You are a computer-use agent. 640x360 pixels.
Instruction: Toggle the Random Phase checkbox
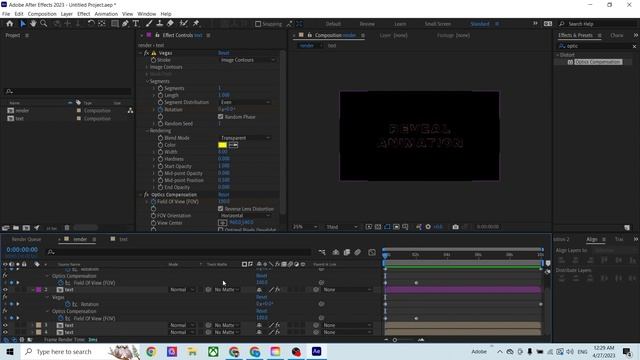[x=221, y=117]
